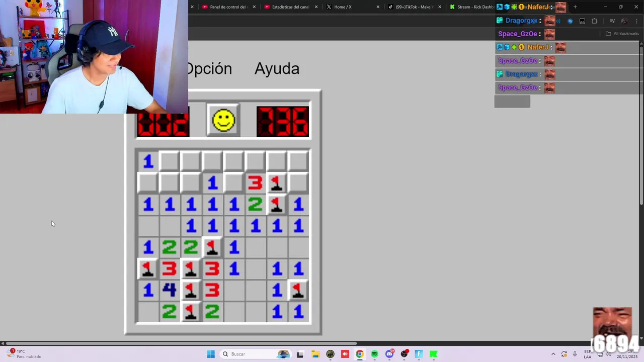The width and height of the screenshot is (644, 362).
Task: Open the Ayuda menu in Minesweeper
Action: click(277, 68)
